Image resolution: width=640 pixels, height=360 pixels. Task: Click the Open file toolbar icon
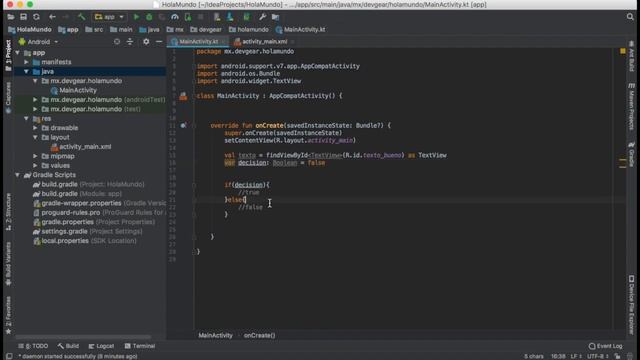click(11, 17)
